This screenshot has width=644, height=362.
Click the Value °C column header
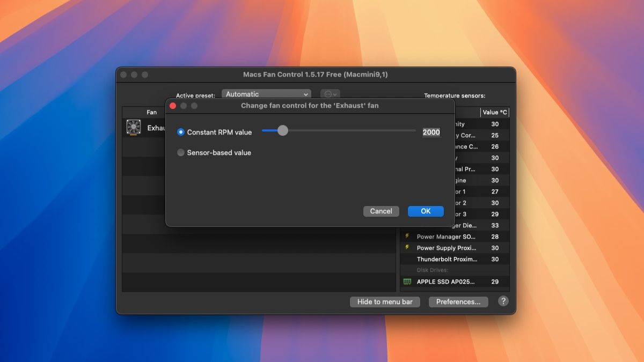click(495, 112)
